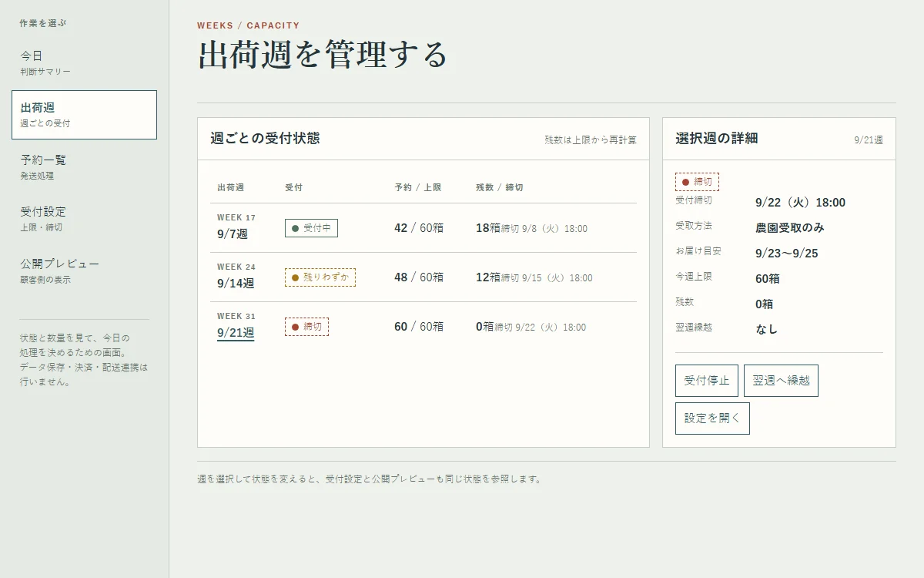Click the 選択週の詳細 panel title
This screenshot has width=924, height=578.
pyautogui.click(x=717, y=139)
